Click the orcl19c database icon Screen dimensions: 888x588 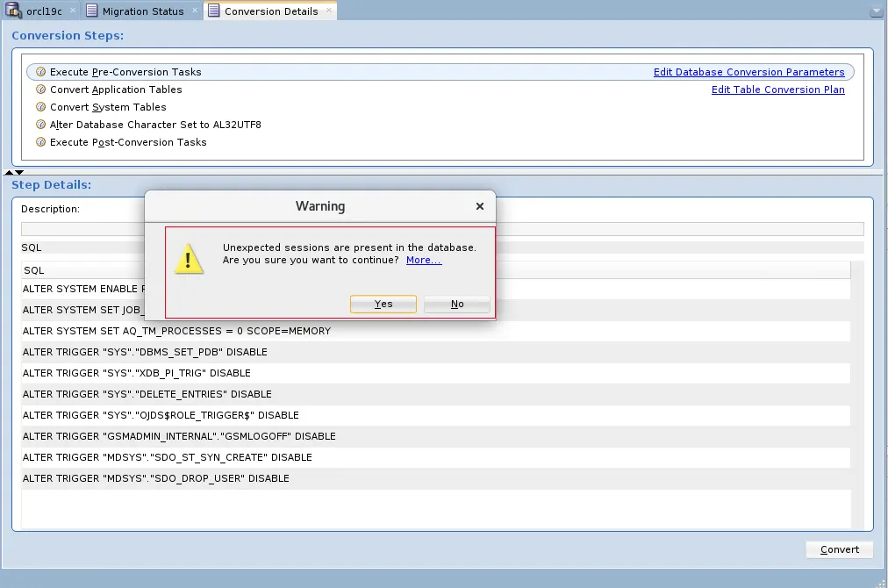(12, 11)
